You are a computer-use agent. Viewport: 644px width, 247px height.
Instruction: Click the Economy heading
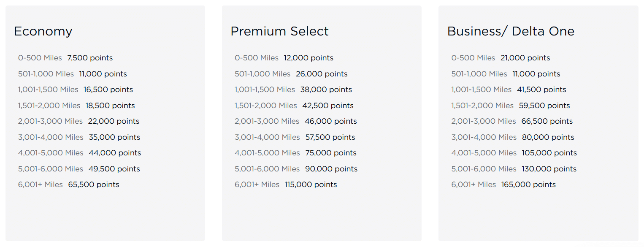coord(43,31)
